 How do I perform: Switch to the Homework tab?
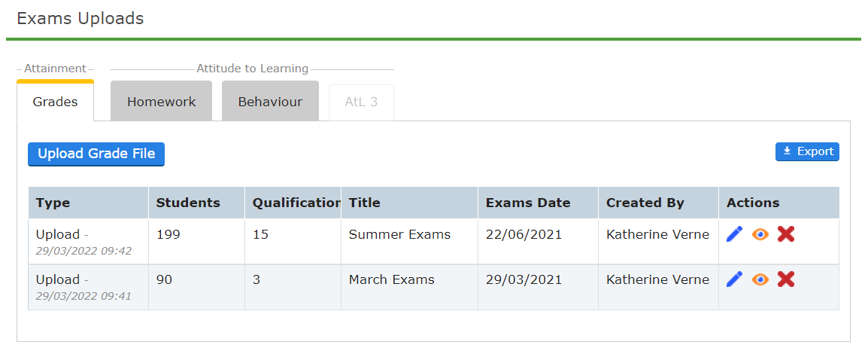(x=161, y=102)
